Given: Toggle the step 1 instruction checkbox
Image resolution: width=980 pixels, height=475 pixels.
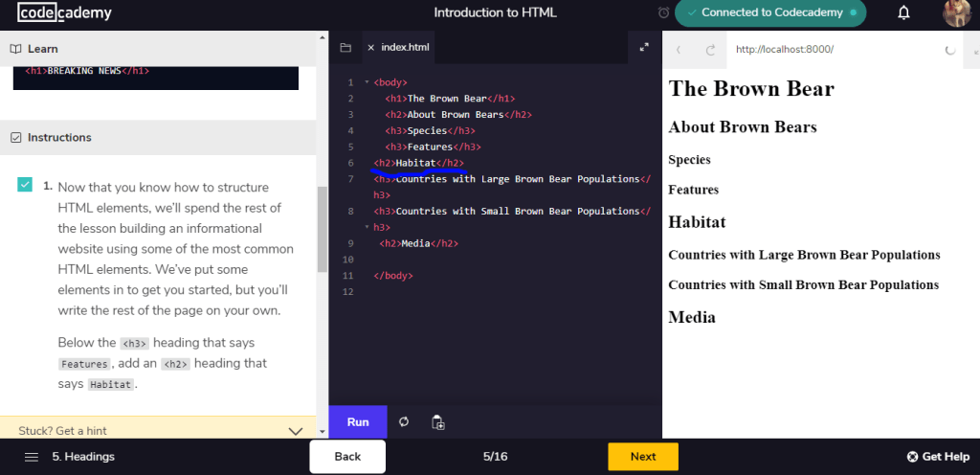Looking at the screenshot, I should [x=25, y=184].
